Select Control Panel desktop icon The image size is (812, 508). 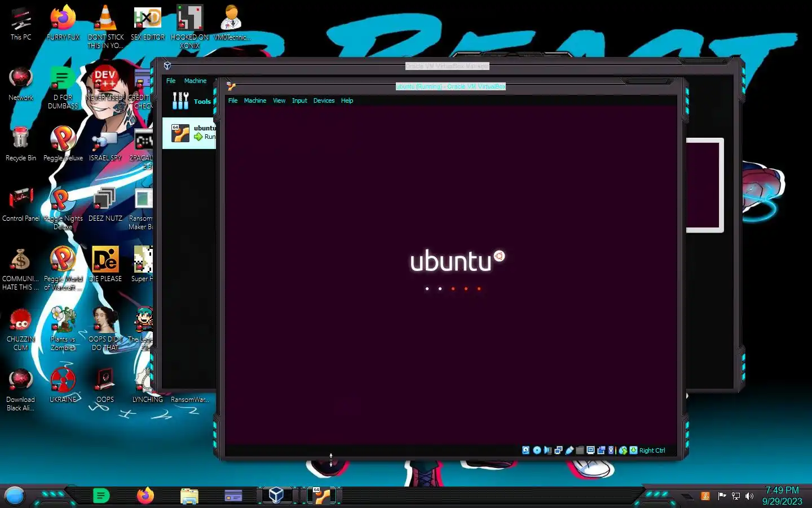coord(21,204)
